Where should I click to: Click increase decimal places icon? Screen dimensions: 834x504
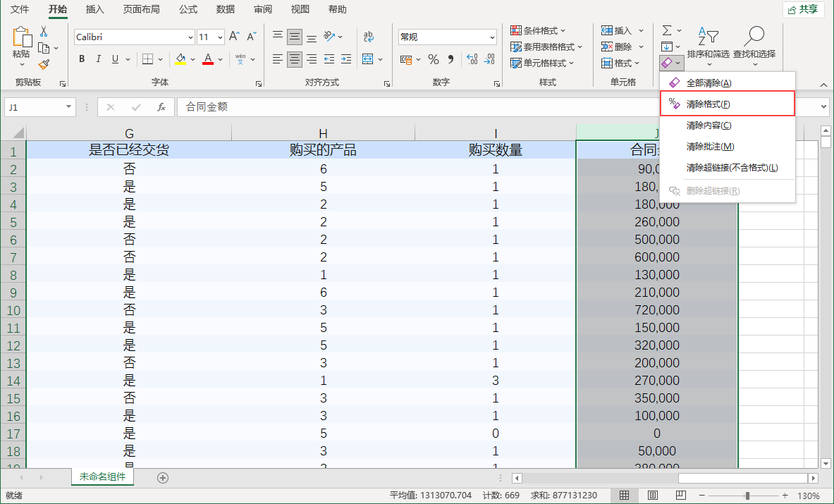click(472, 59)
